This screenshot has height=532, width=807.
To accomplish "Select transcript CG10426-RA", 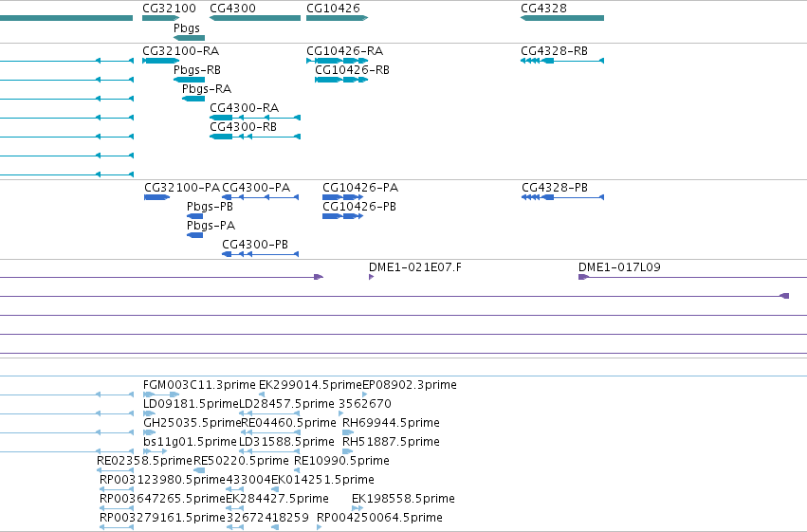I will (337, 61).
